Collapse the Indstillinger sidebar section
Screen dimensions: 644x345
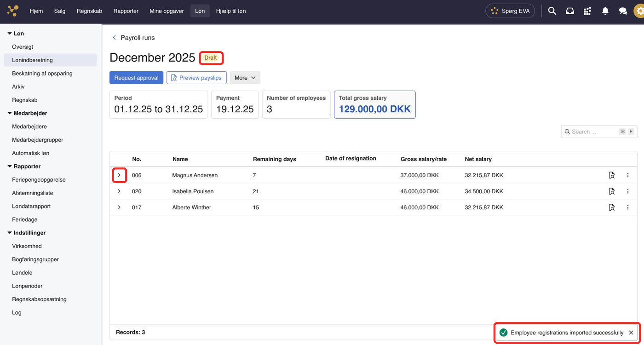10,233
